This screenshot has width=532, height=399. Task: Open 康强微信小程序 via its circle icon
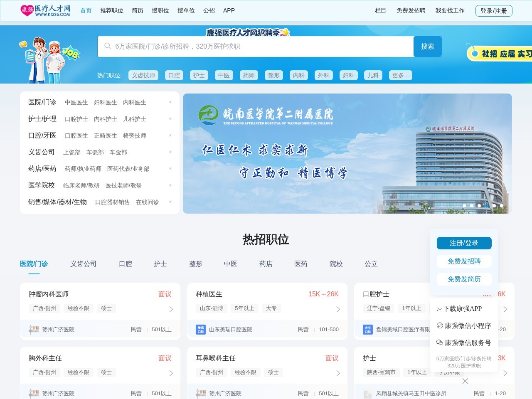pos(439,325)
